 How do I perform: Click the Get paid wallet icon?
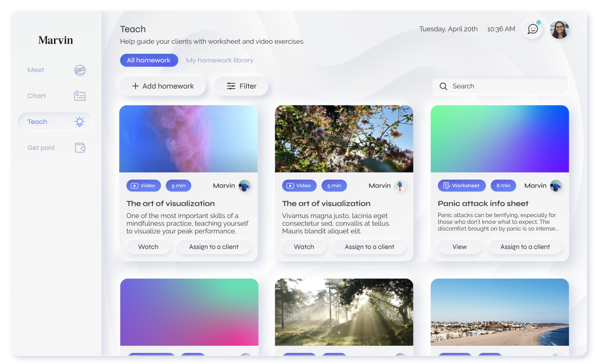(x=80, y=148)
